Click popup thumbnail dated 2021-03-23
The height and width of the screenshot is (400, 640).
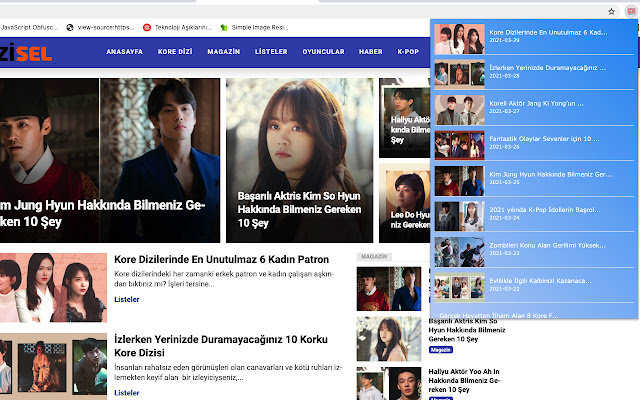point(460,252)
